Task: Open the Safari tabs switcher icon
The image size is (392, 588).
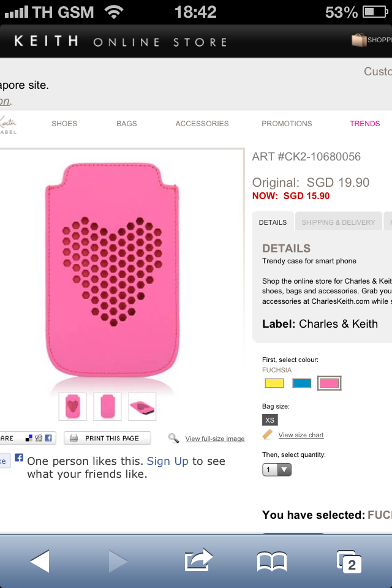Action: [x=349, y=560]
